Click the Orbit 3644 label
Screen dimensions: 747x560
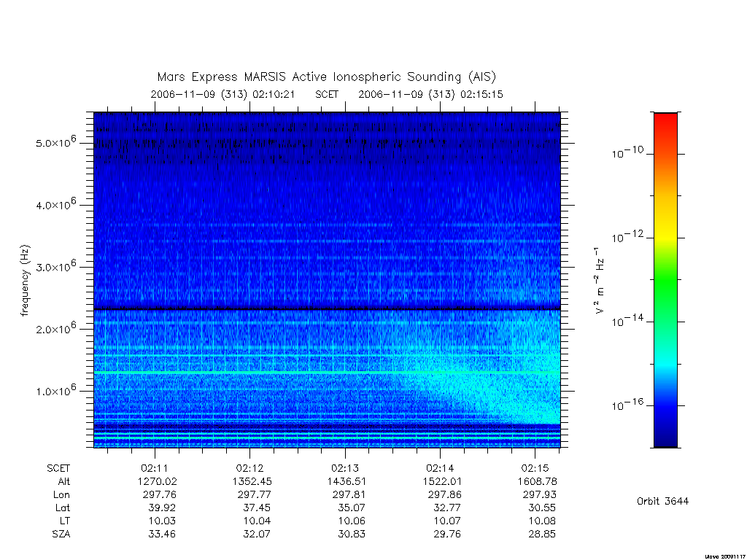point(662,501)
